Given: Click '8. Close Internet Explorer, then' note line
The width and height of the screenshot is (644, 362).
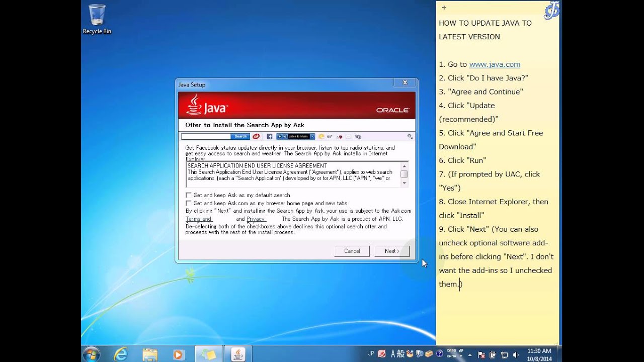Looking at the screenshot, I should point(494,202).
